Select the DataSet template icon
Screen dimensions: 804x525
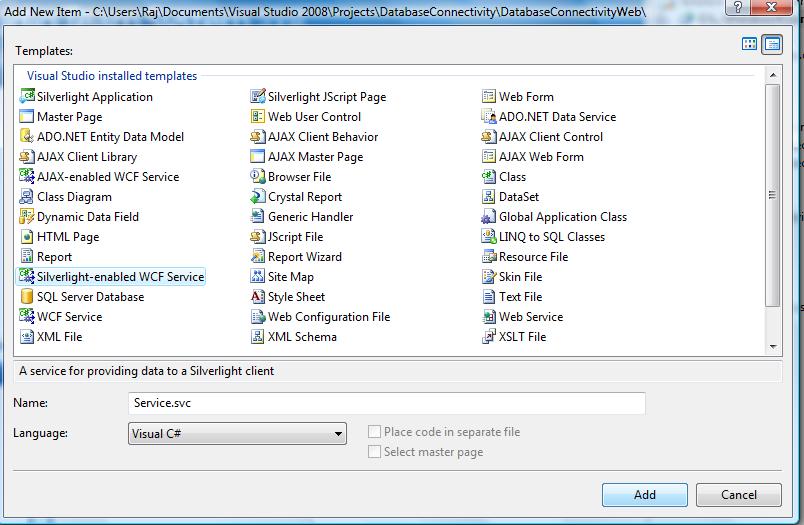[x=489, y=196]
